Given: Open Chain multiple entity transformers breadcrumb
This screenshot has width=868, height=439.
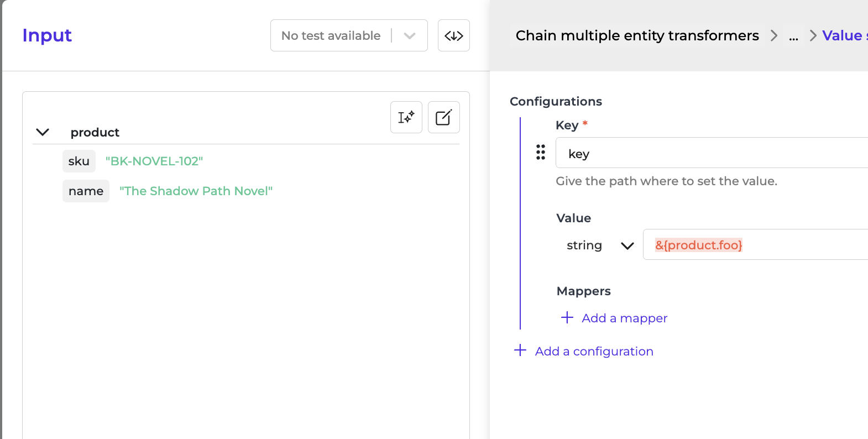Looking at the screenshot, I should tap(637, 36).
